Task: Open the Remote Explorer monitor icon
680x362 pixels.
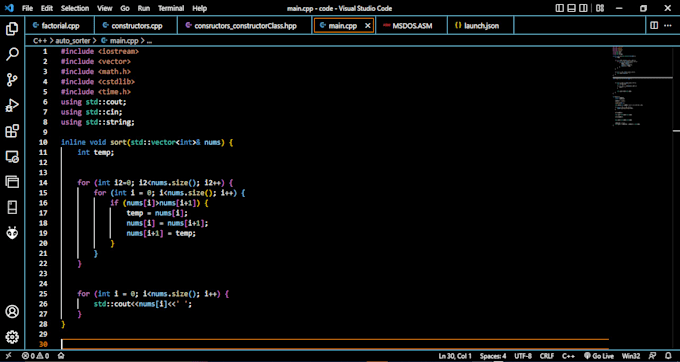Action: [x=12, y=157]
